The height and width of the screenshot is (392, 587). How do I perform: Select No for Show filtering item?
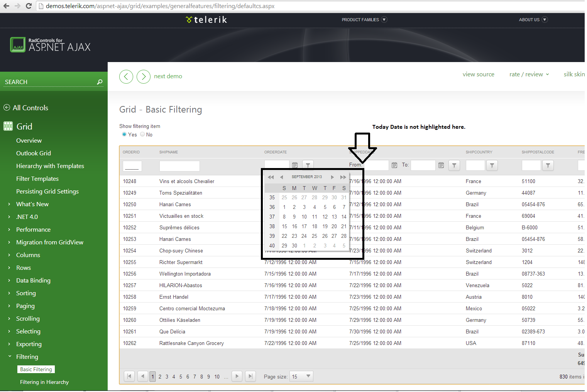click(142, 135)
